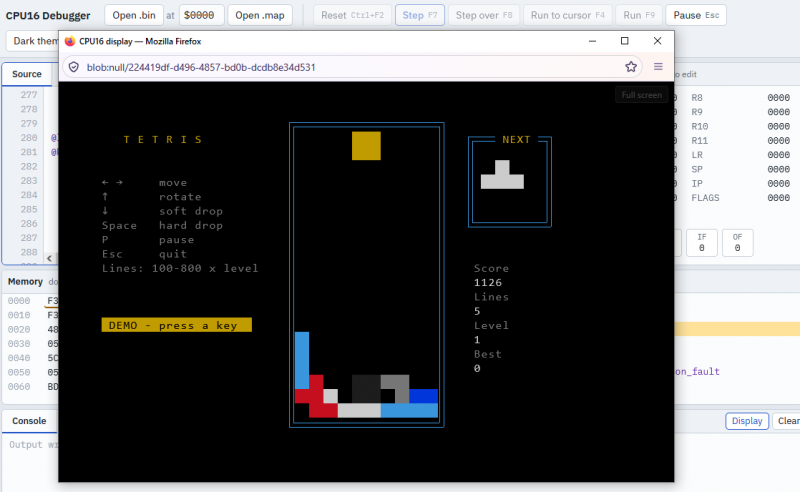Screen dimensions: 800x492
Task: Click the Open .bin button
Action: (x=134, y=15)
